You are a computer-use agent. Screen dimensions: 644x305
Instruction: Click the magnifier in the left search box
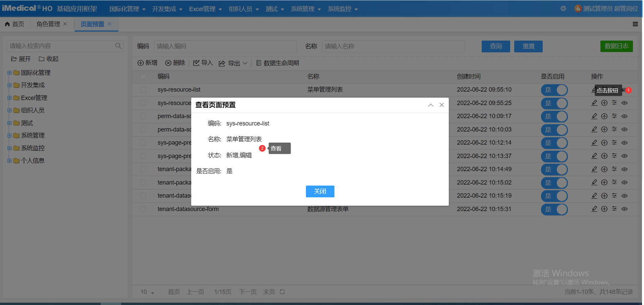click(x=118, y=46)
